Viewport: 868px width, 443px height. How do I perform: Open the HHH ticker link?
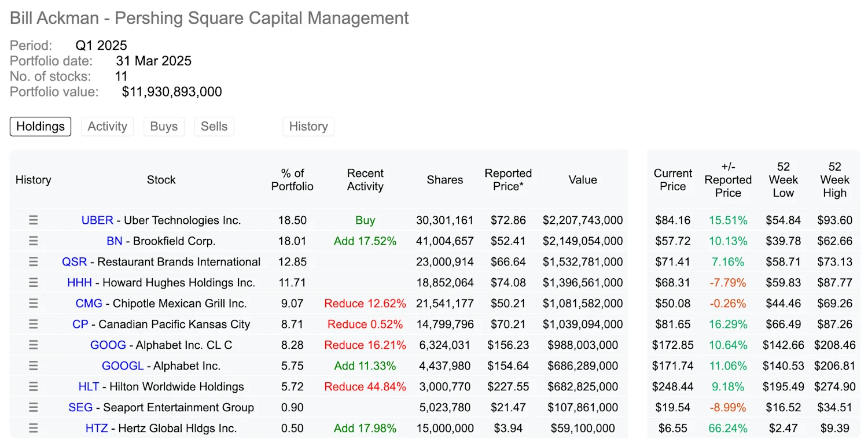79,283
